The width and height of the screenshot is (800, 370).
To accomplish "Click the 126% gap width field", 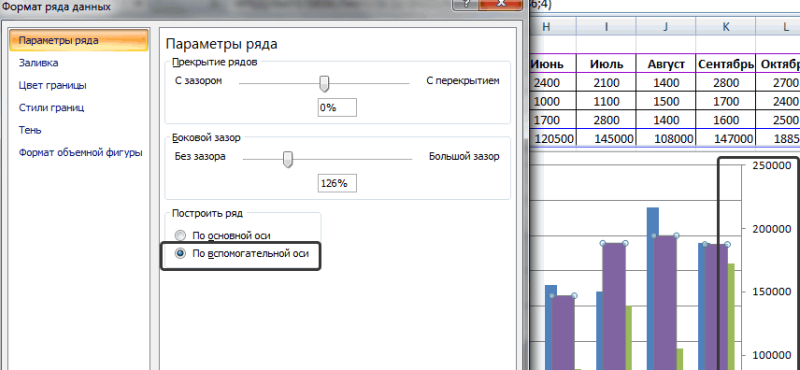I will click(337, 184).
